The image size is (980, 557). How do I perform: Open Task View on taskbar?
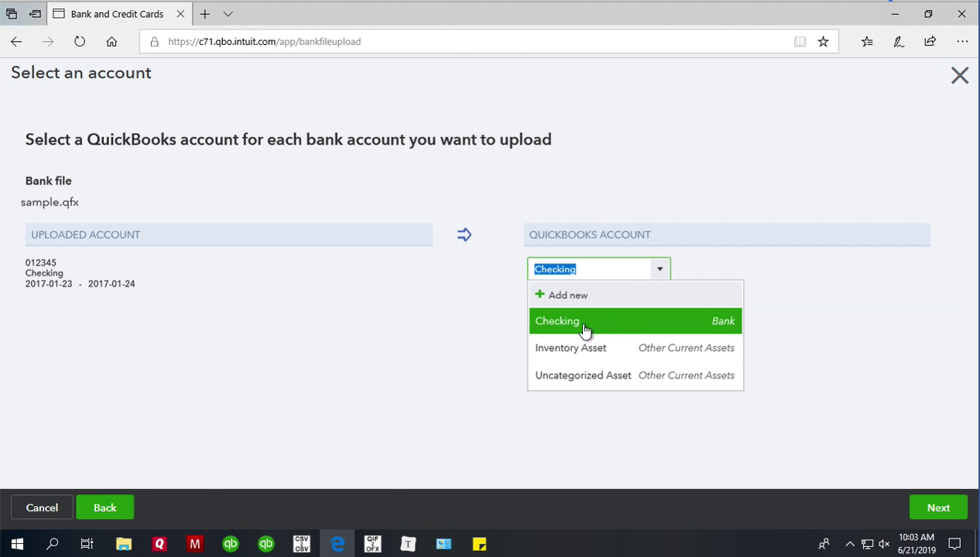tap(87, 544)
